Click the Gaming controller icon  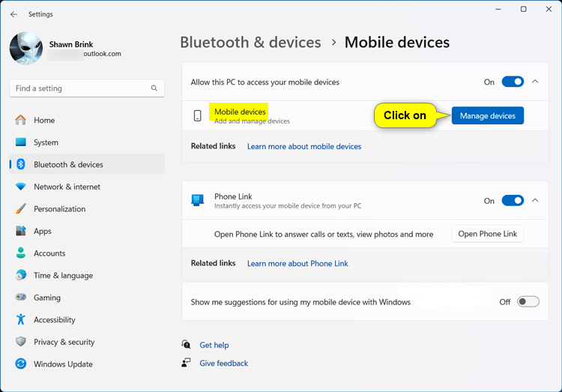point(21,298)
